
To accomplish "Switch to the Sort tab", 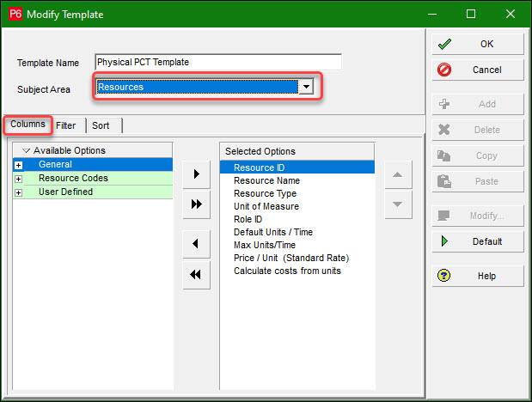I will click(x=101, y=125).
